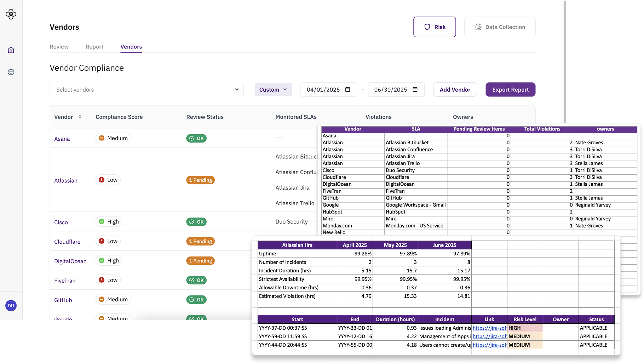644x364 pixels.
Task: Click DigitalOcean's High compliance score badge
Action: [109, 260]
